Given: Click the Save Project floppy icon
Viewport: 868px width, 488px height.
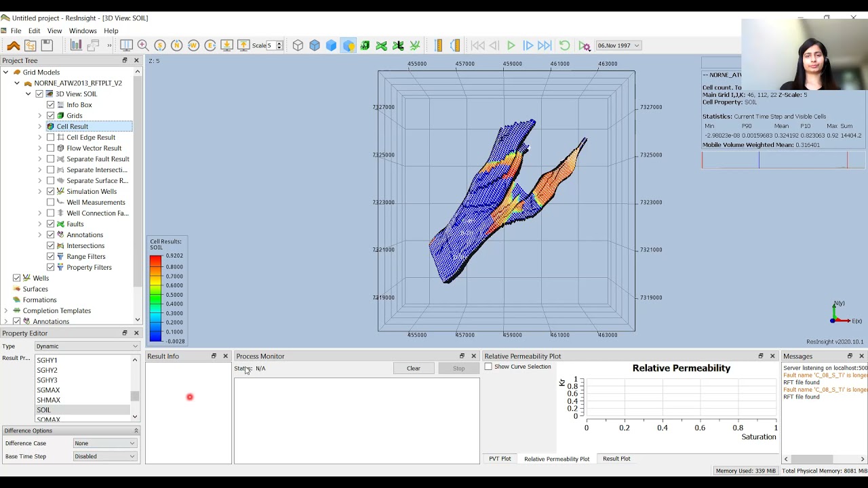Looking at the screenshot, I should (47, 45).
